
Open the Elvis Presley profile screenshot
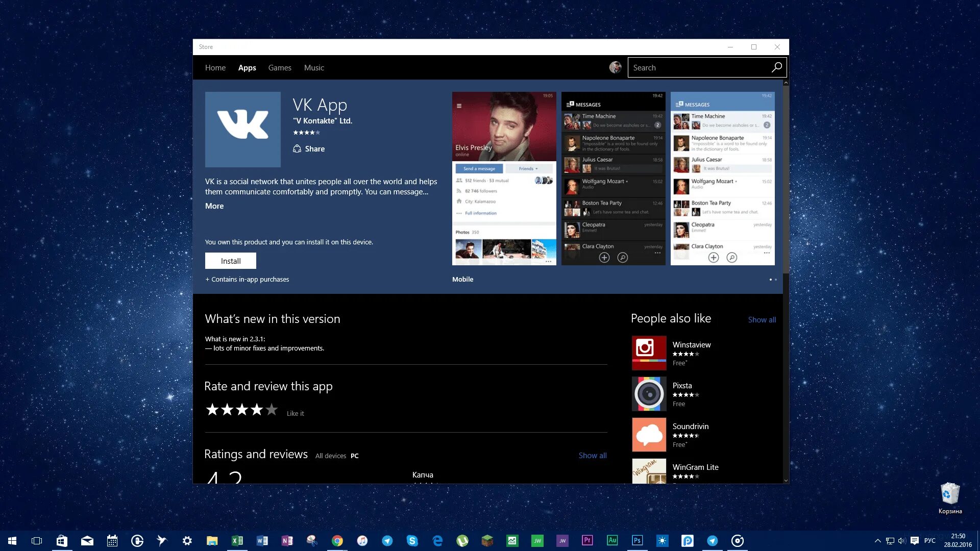point(504,179)
